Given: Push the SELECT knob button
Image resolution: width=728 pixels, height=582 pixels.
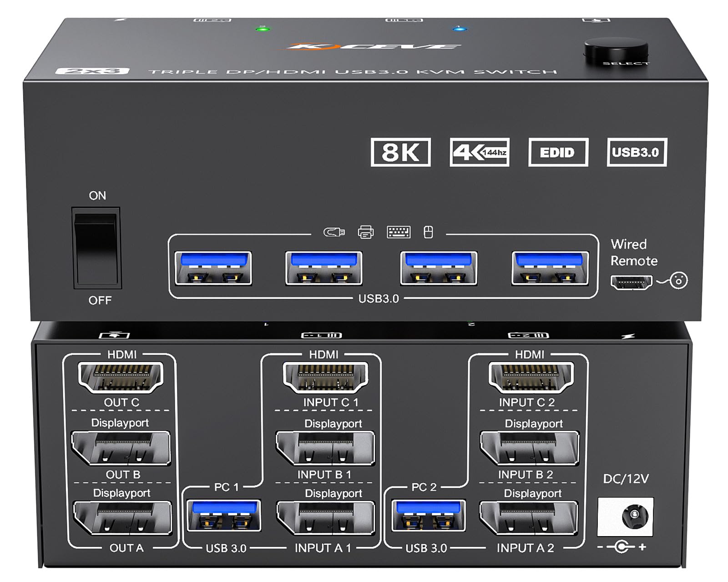Looking at the screenshot, I should 616,51.
